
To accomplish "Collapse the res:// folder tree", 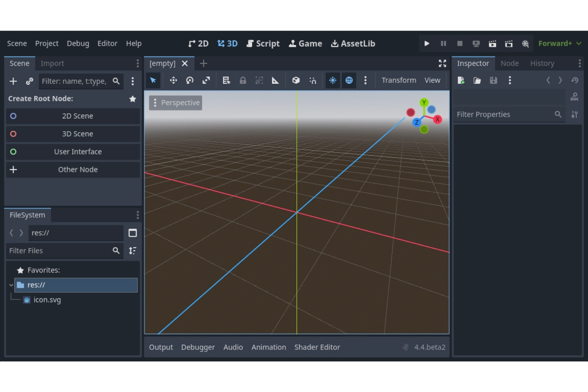I will pos(11,285).
